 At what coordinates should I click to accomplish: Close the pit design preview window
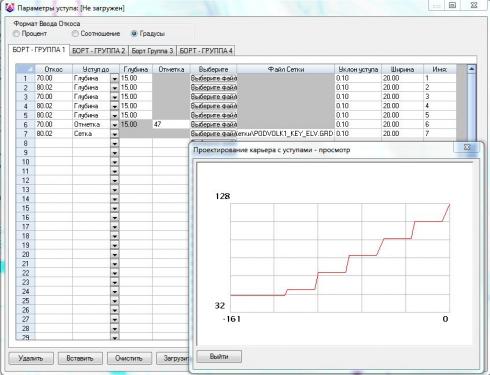click(x=467, y=147)
